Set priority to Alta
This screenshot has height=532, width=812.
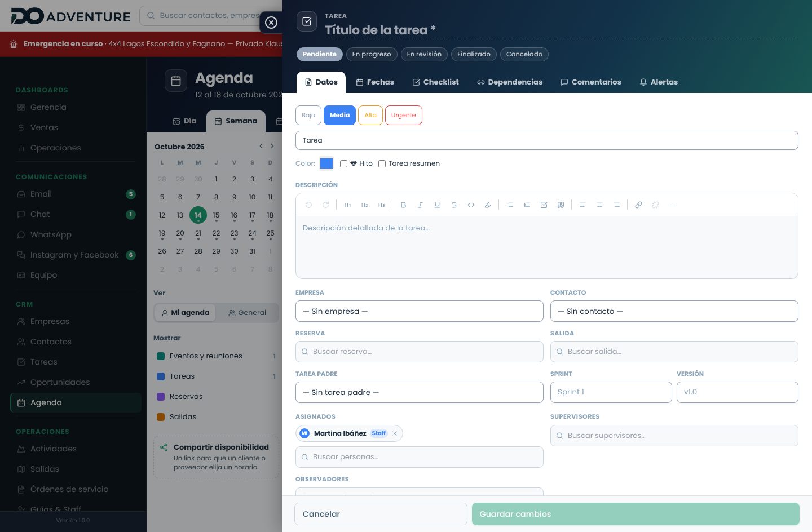(x=370, y=115)
